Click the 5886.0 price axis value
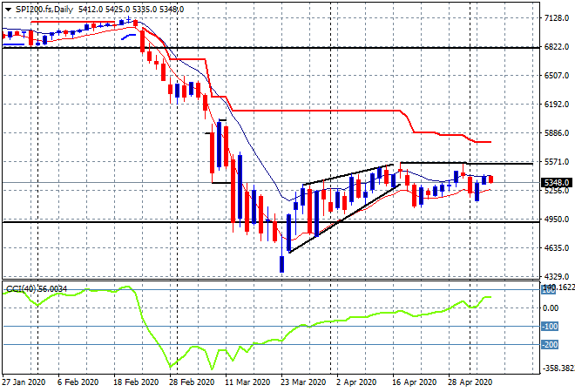Image resolution: width=575 pixels, height=392 pixels. [557, 133]
